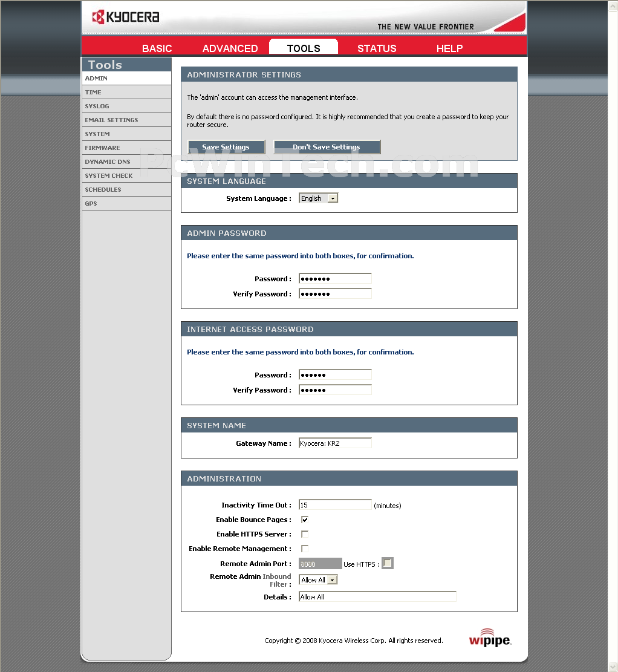Open the SYSTEM CHECK page
This screenshot has width=618, height=672.
pyautogui.click(x=126, y=176)
